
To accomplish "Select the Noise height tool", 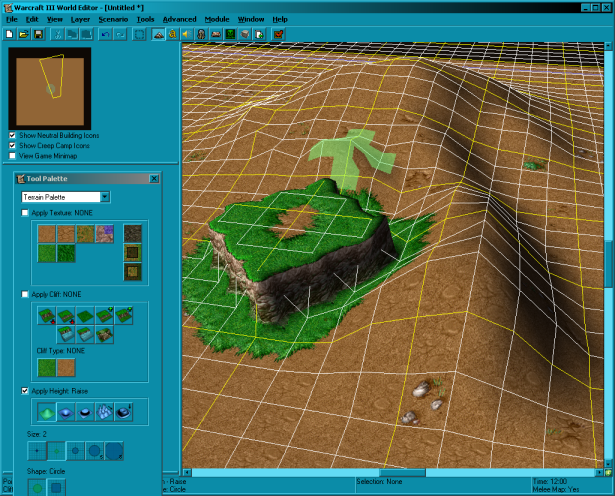I will click(x=104, y=412).
